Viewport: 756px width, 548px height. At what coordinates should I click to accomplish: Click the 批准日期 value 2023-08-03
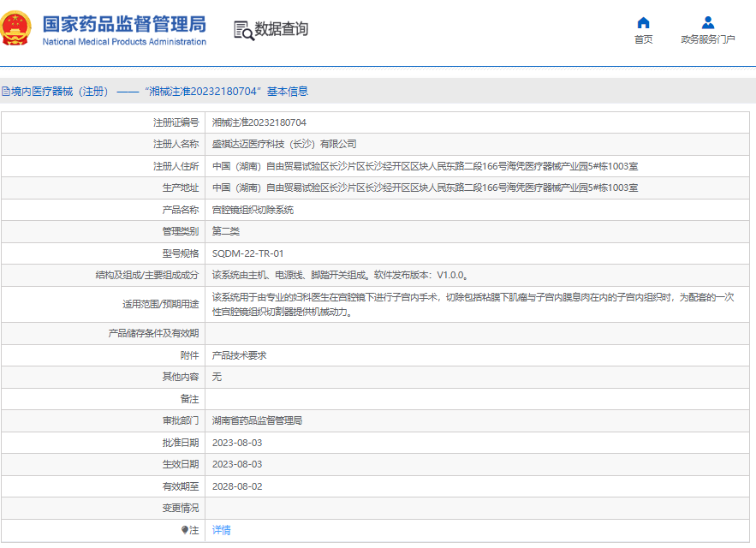[x=237, y=443]
